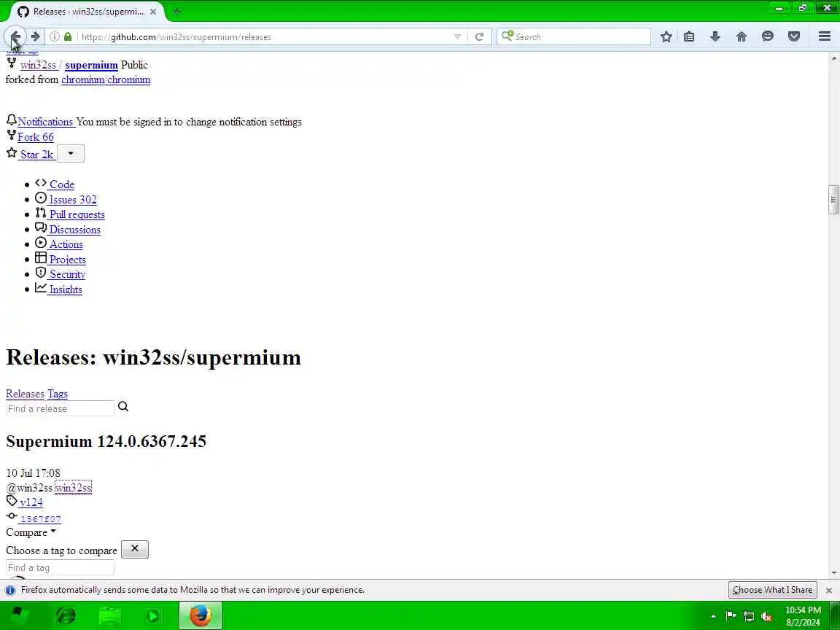Click the muted volume tray icon
This screenshot has width=840, height=630.
point(766,616)
